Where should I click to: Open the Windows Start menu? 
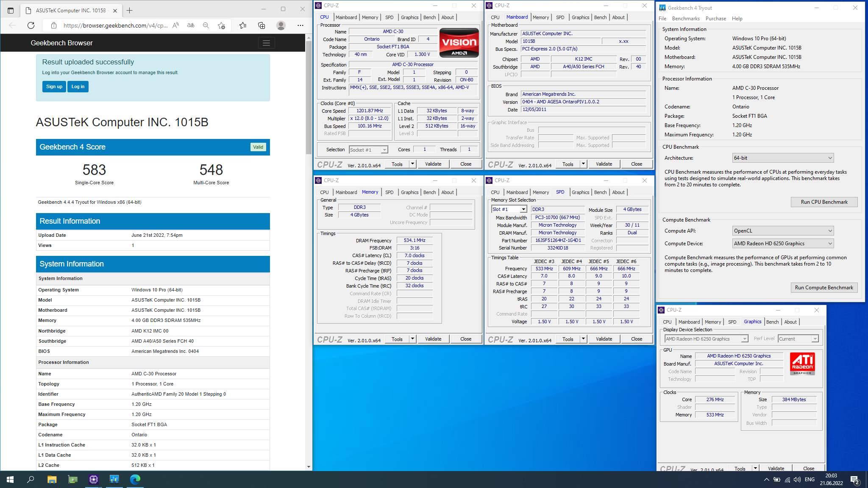click(10, 479)
